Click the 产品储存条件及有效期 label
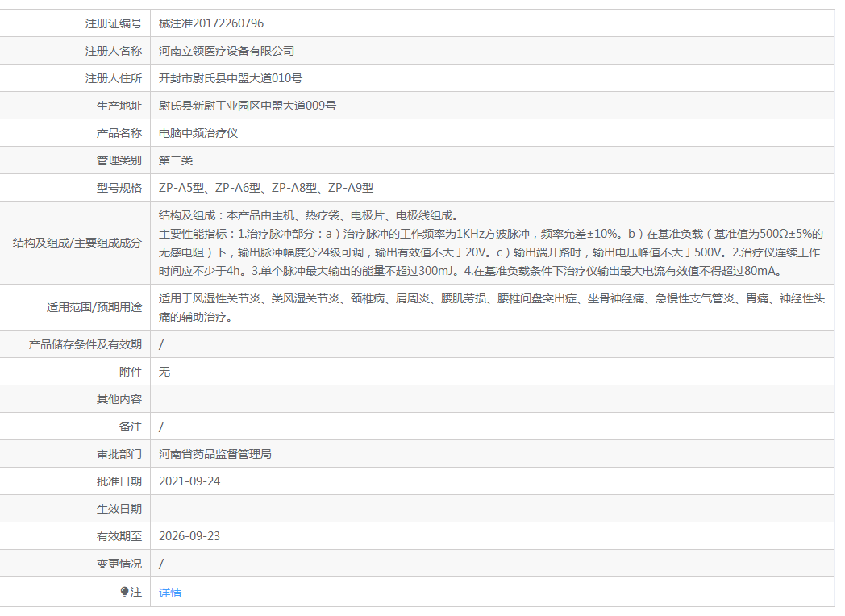This screenshot has height=616, width=845. coord(85,344)
